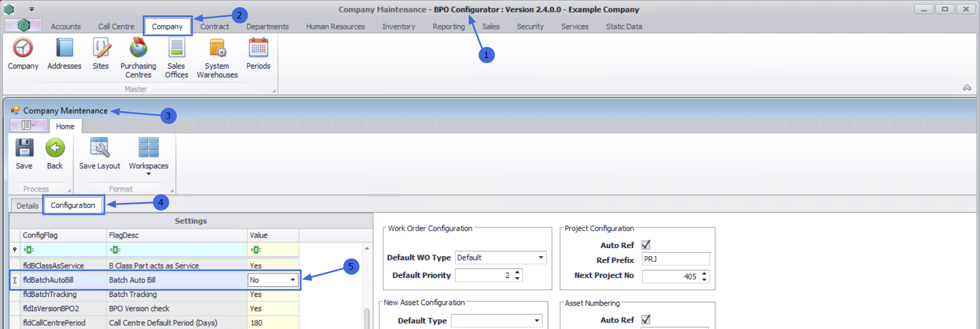
Task: Click the Save Layout icon
Action: pos(100,147)
